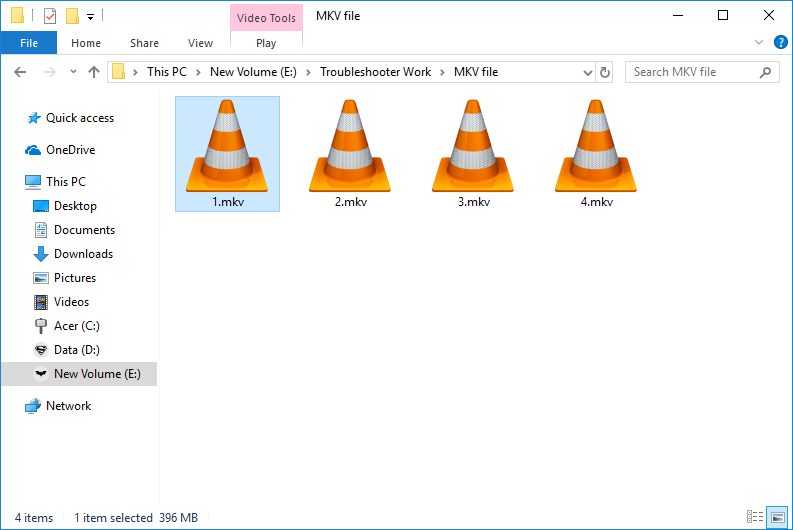Expand the chevron after New Volume (E:) breadcrumb
Image resolution: width=793 pixels, height=530 pixels.
tap(308, 72)
